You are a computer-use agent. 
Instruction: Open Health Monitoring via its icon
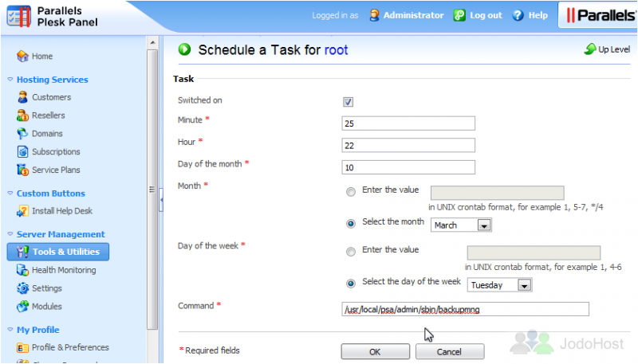pyautogui.click(x=22, y=270)
